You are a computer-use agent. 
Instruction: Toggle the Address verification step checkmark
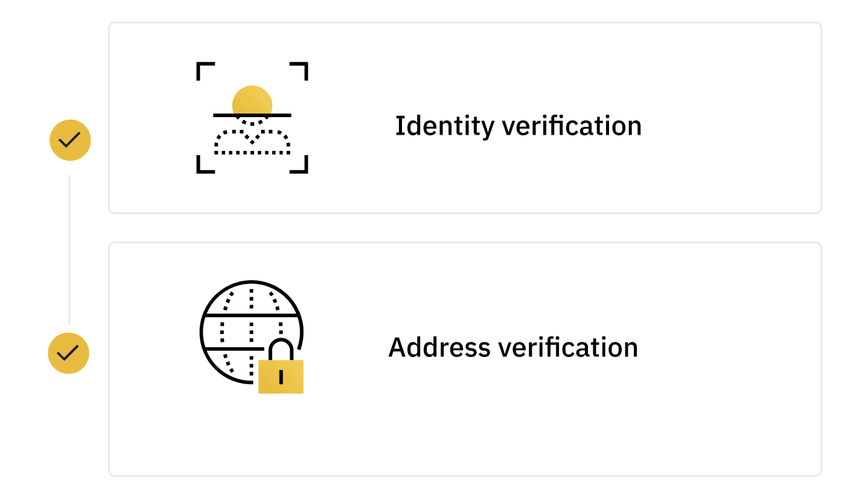[69, 353]
